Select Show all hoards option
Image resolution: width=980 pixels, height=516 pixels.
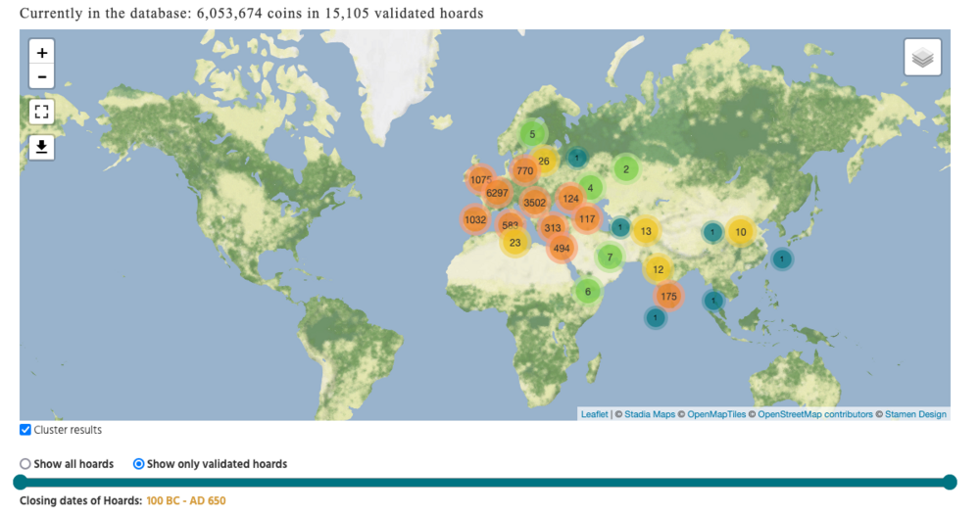(25, 464)
